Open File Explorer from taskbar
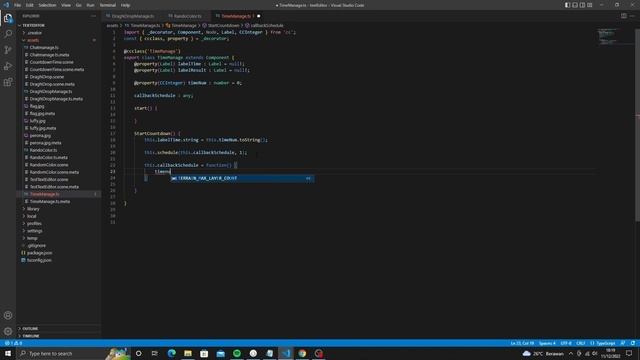This screenshot has width=640, height=360. [188, 353]
